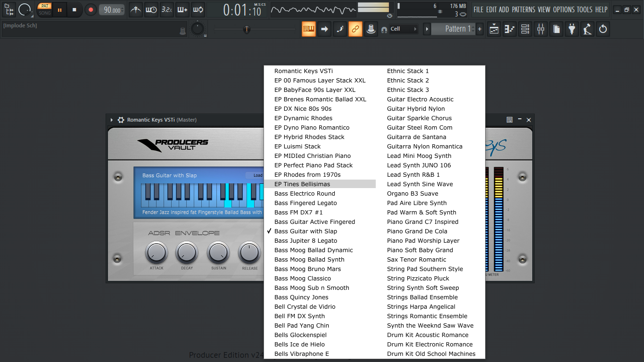Open the Cell snap dropdown
The image size is (644, 362).
(x=404, y=29)
